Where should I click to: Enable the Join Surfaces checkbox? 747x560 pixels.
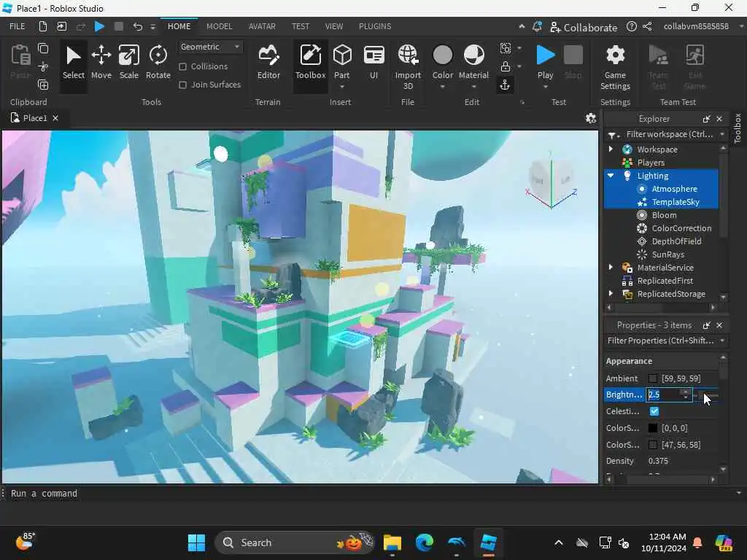click(182, 85)
